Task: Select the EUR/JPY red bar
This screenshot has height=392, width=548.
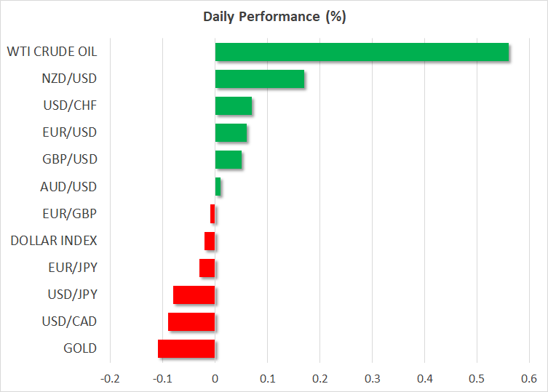Action: tap(207, 268)
